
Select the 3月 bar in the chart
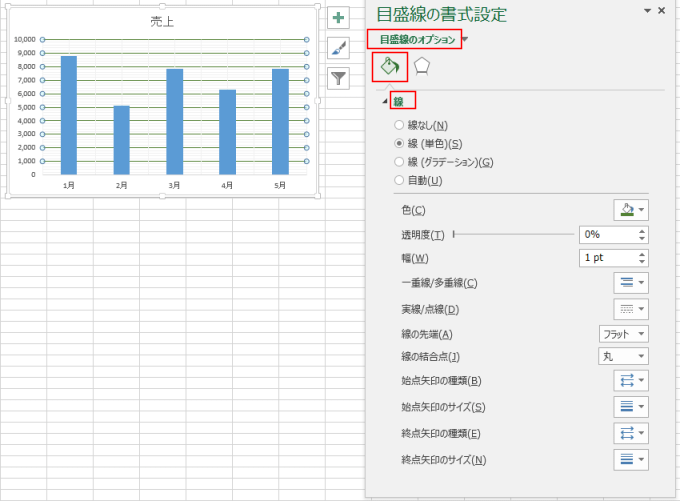pyautogui.click(x=174, y=121)
